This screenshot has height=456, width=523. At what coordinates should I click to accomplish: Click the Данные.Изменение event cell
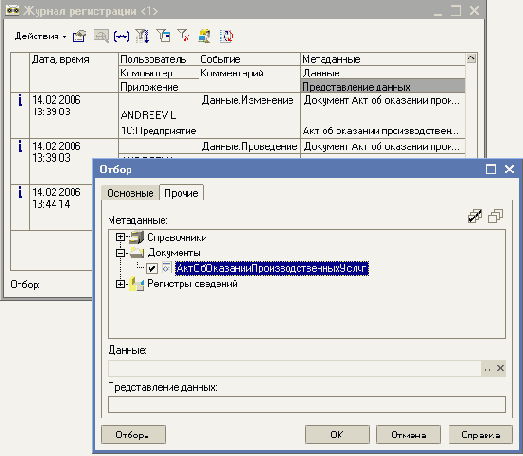click(247, 100)
